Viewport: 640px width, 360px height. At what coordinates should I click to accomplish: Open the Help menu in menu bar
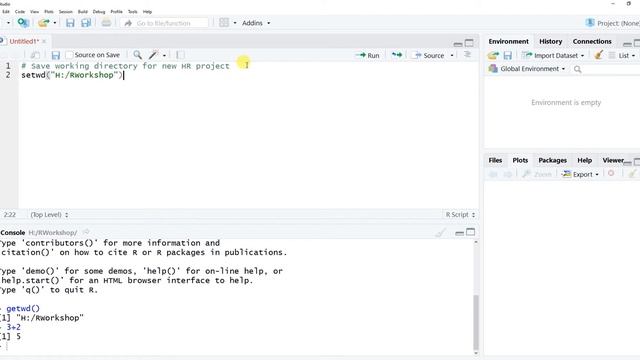point(147,11)
